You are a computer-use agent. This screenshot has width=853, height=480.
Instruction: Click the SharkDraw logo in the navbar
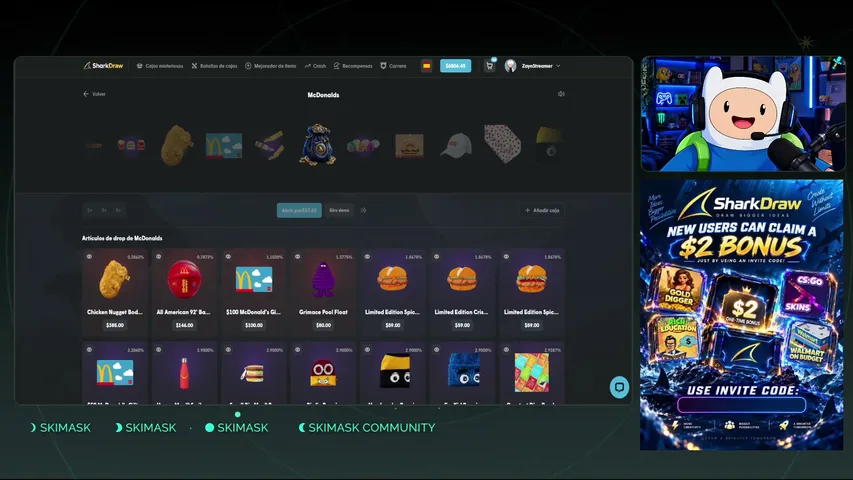[x=103, y=66]
